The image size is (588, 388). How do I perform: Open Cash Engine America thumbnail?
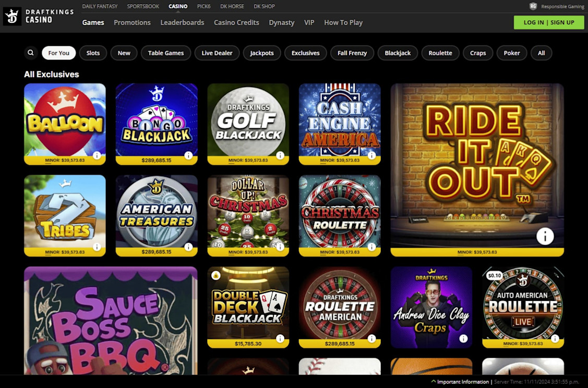click(340, 124)
